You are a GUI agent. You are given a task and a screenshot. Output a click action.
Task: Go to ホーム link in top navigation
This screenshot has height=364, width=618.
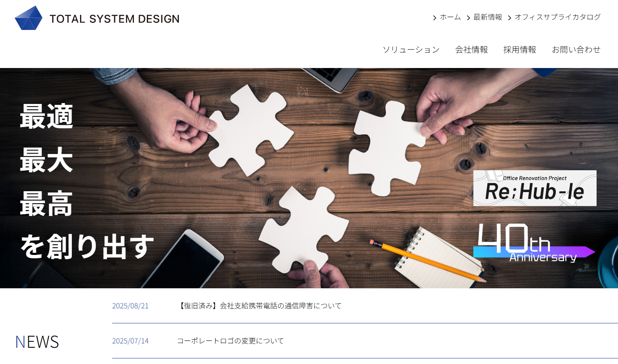click(x=450, y=17)
